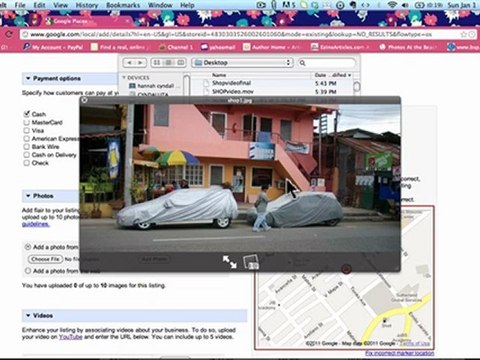Open the Author Home bookmark
This screenshot has height=360, width=480.
point(273,47)
